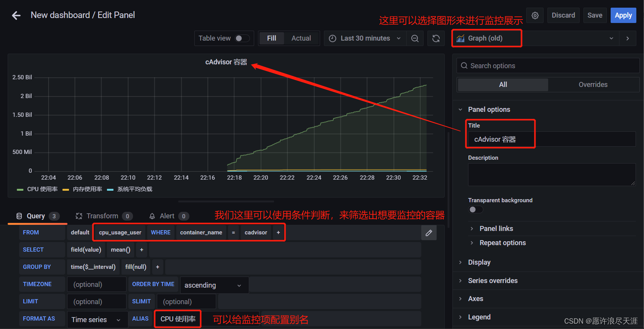Click 内存使用率 legend color swatch
Viewport: 644px width, 329px height.
coord(66,190)
